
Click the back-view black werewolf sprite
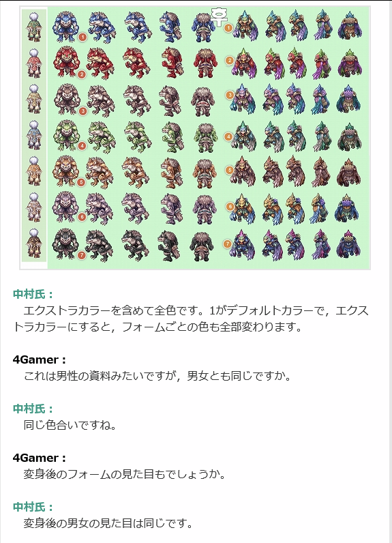pos(202,246)
